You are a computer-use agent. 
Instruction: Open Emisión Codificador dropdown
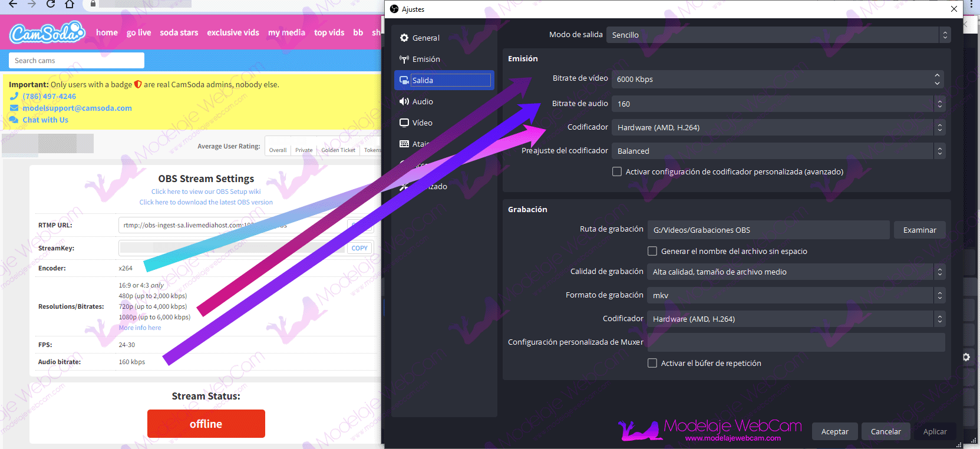click(778, 127)
